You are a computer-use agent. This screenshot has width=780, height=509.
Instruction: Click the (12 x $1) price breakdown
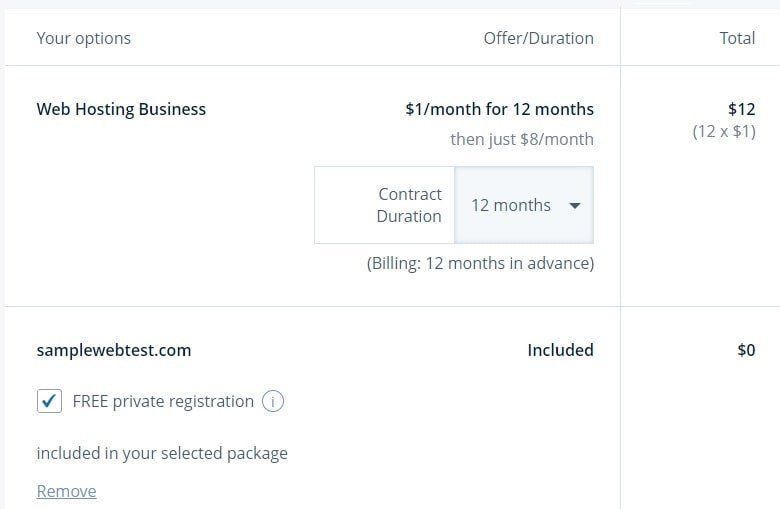(724, 131)
